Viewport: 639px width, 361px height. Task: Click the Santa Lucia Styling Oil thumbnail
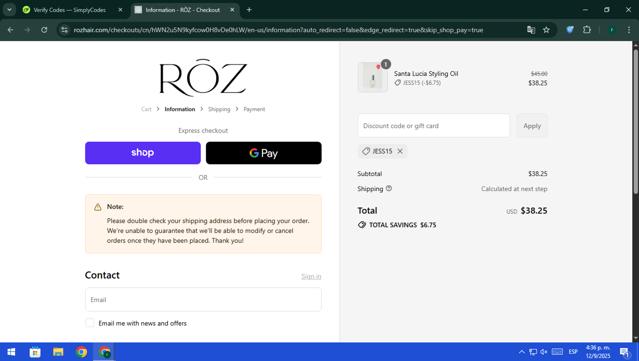372,77
